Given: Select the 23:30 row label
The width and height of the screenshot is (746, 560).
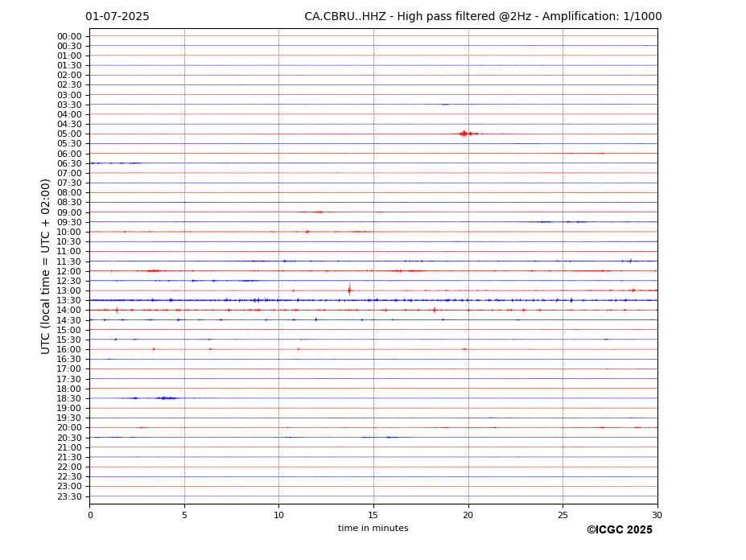Looking at the screenshot, I should [x=69, y=496].
